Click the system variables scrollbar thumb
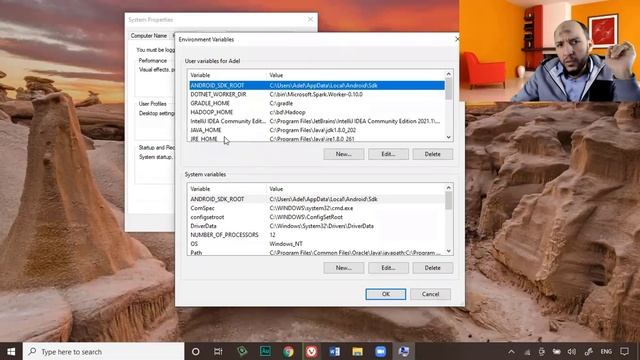 [x=449, y=200]
